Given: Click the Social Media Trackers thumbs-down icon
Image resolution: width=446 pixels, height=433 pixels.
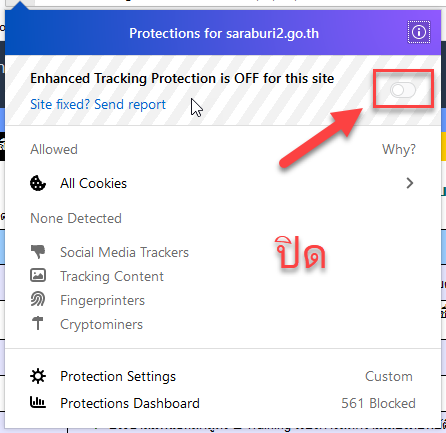Looking at the screenshot, I should 38,252.
